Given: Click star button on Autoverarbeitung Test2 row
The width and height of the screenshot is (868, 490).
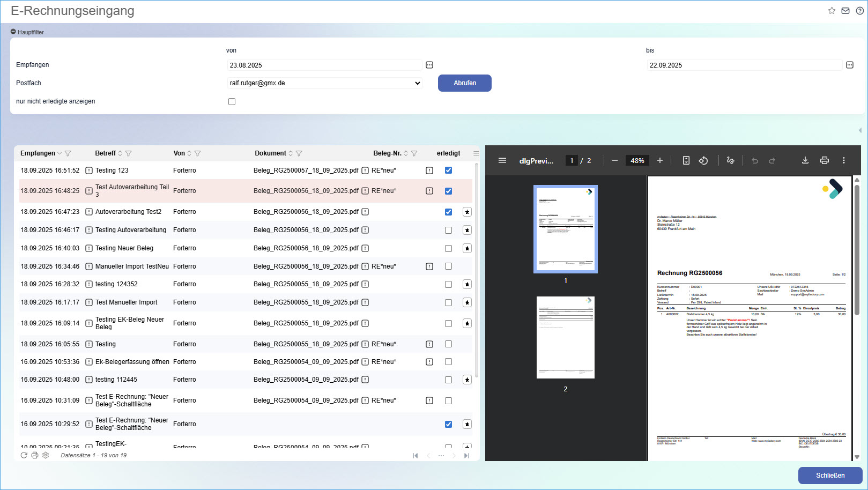Looking at the screenshot, I should click(467, 212).
